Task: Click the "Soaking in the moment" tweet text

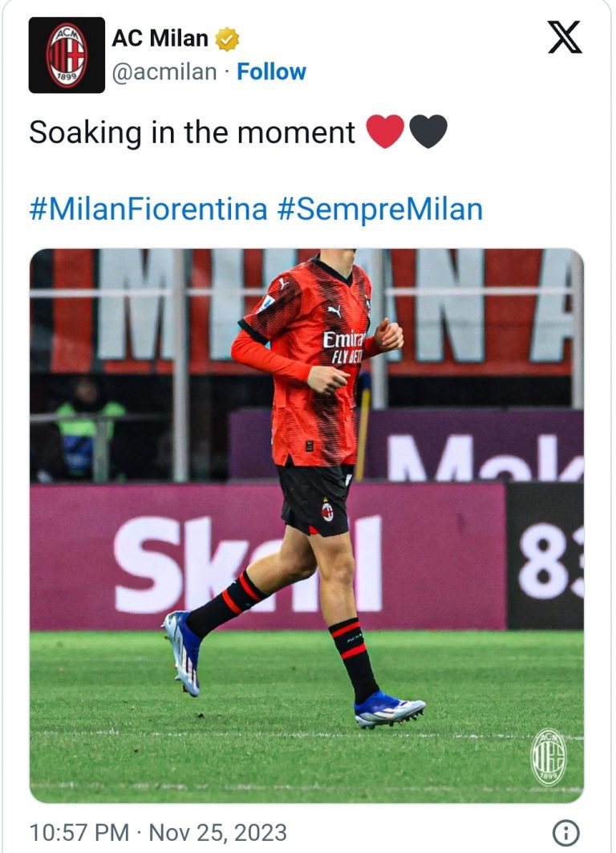Action: coord(192,132)
